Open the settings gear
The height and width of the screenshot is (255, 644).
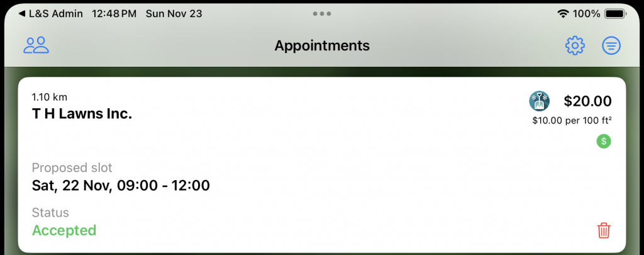[x=575, y=45]
